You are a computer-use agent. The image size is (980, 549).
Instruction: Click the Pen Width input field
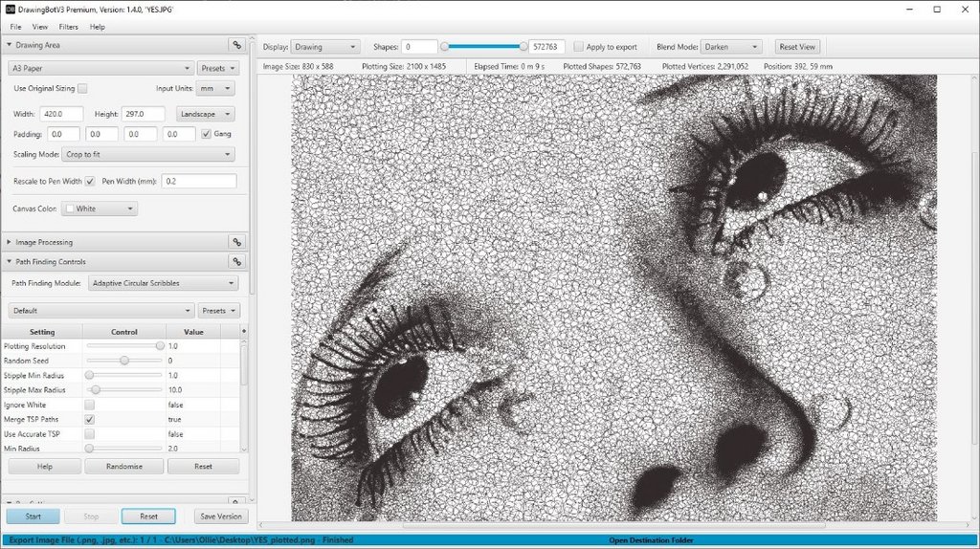(199, 181)
